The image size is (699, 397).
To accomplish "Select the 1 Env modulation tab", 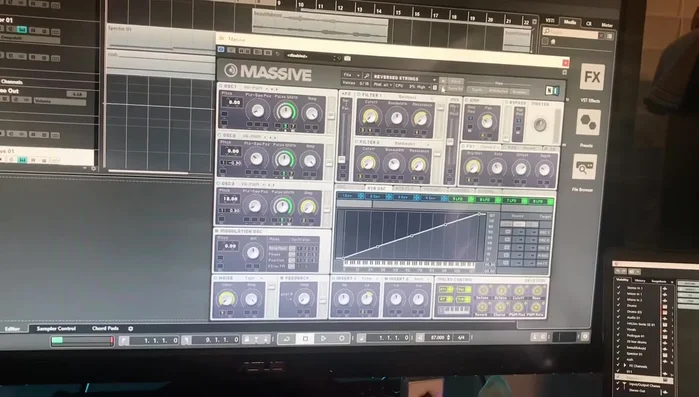I will (351, 196).
